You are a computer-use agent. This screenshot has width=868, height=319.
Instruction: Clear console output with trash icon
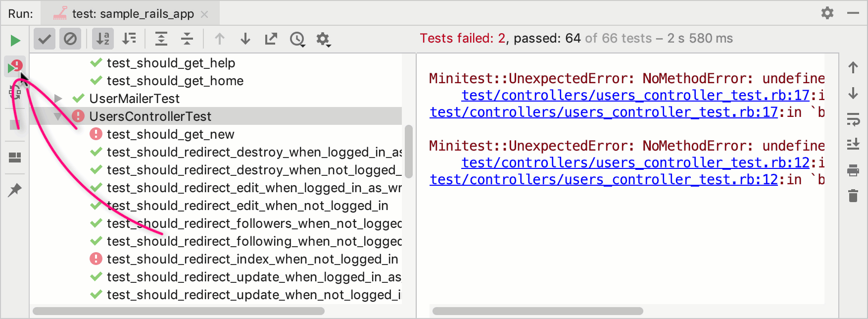(853, 196)
